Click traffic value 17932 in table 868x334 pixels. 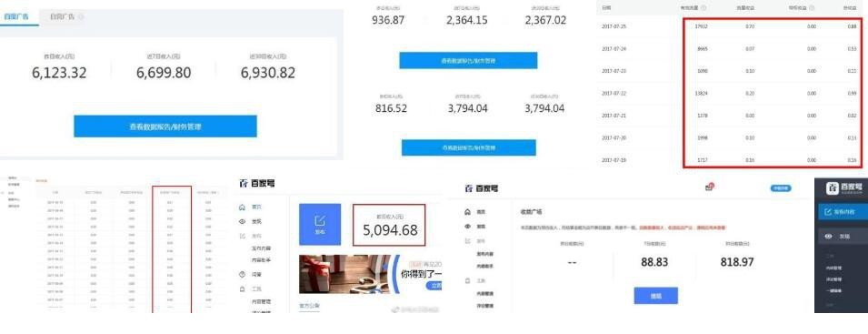[x=702, y=26]
